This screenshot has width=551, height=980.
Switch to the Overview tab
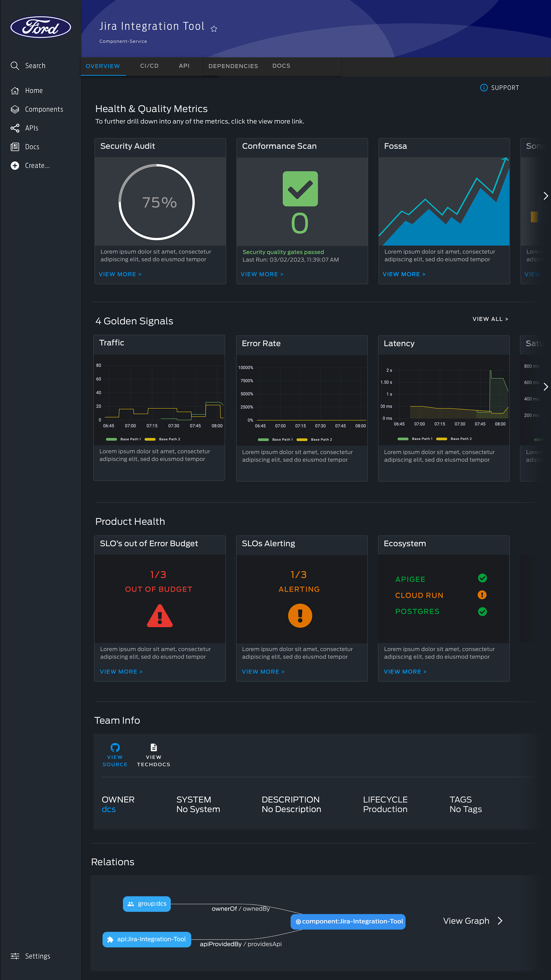pyautogui.click(x=103, y=66)
